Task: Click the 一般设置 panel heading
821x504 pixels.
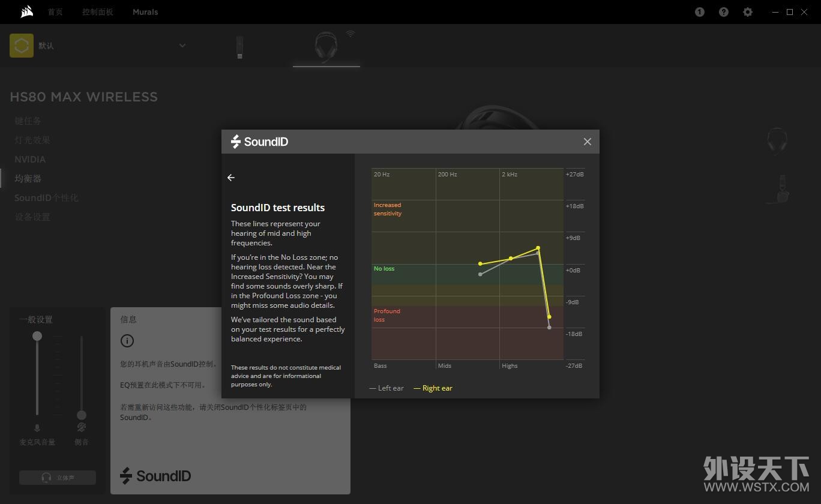Action: 36,320
